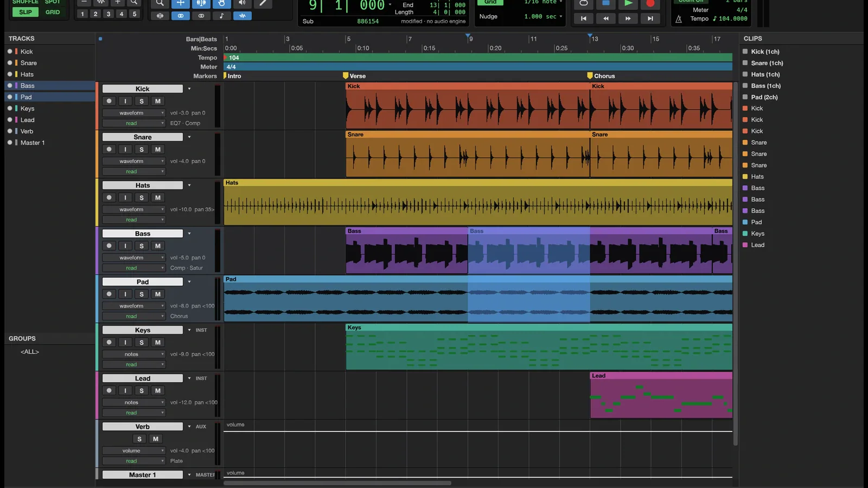Open the Nudge value dropdown
This screenshot has height=488, width=868.
(x=561, y=16)
